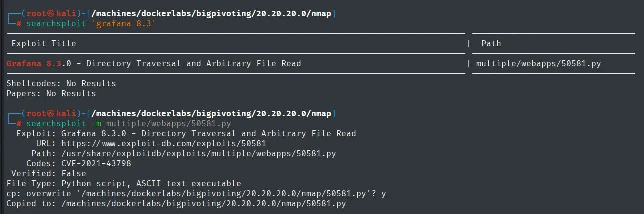644x214 pixels.
Task: Click the Exploit Title column header
Action: [x=44, y=44]
